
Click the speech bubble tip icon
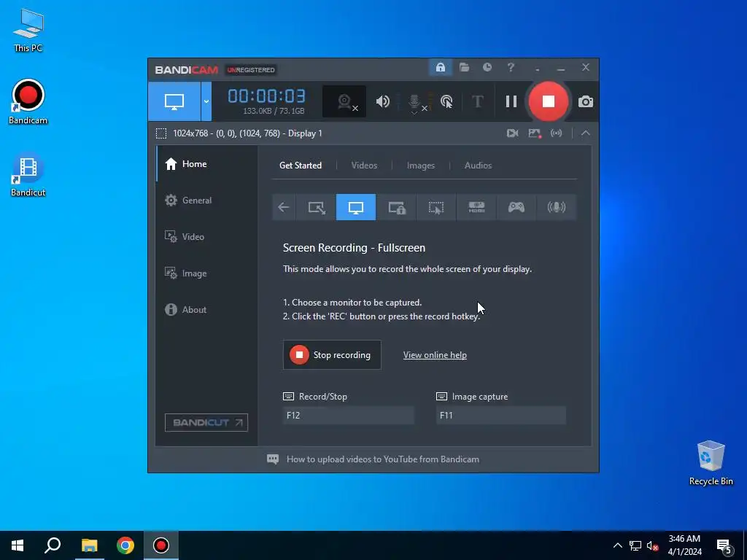click(273, 459)
